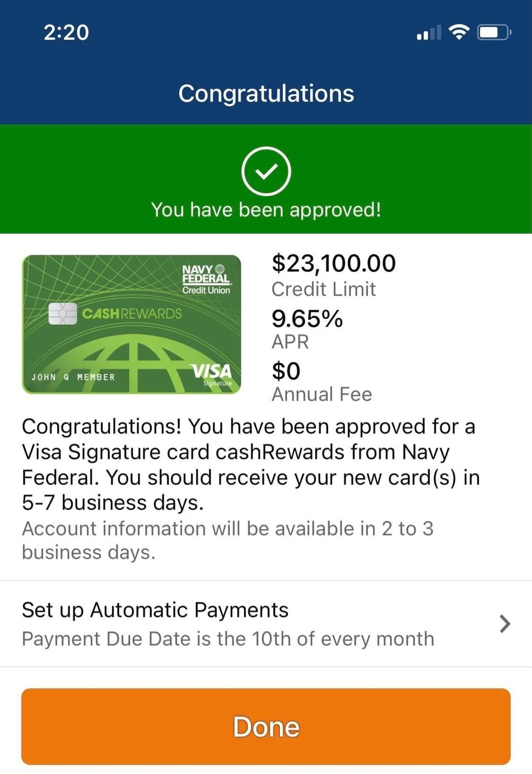The image size is (532, 774).
Task: Tap the JOHN Q MEMBER cardholder name
Action: 73,377
